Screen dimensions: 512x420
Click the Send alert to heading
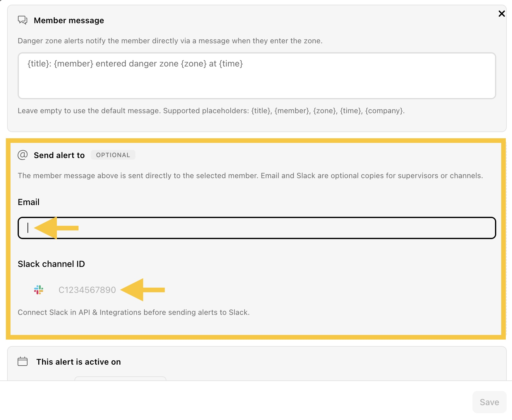click(x=59, y=155)
